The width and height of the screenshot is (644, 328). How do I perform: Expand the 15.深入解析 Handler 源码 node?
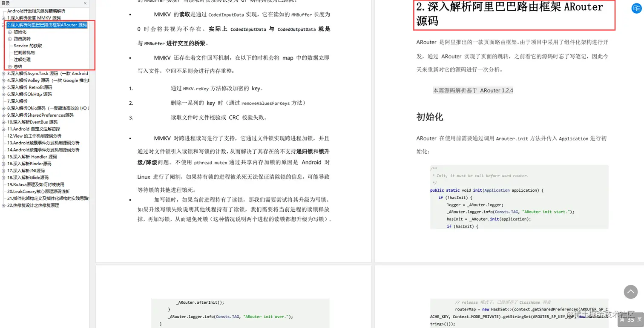pos(3,157)
